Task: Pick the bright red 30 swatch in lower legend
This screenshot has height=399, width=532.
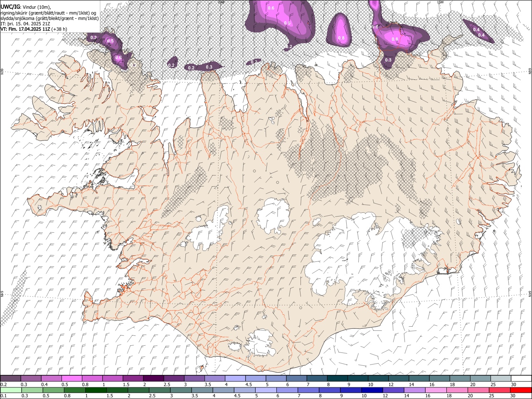Action: click(x=521, y=390)
